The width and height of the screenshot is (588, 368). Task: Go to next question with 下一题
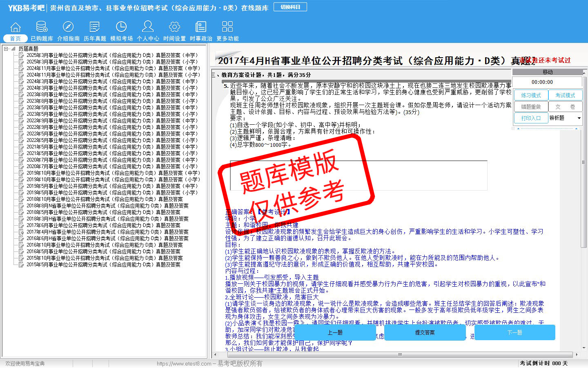click(514, 332)
